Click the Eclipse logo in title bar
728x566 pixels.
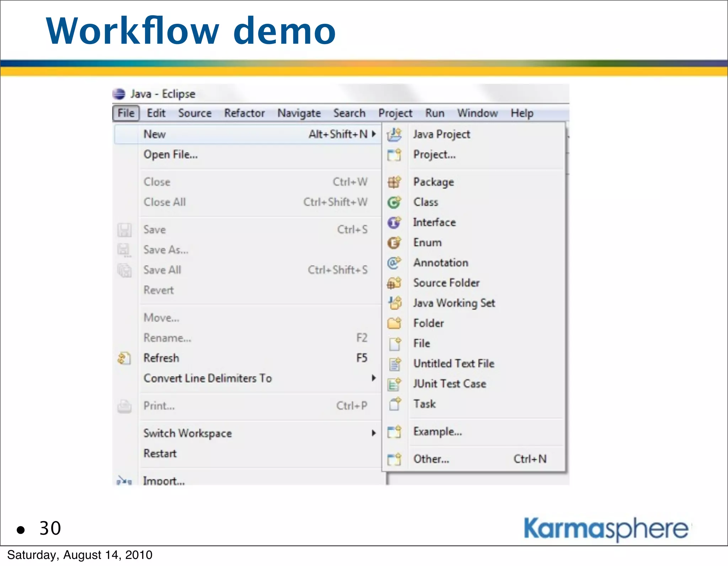tap(119, 94)
